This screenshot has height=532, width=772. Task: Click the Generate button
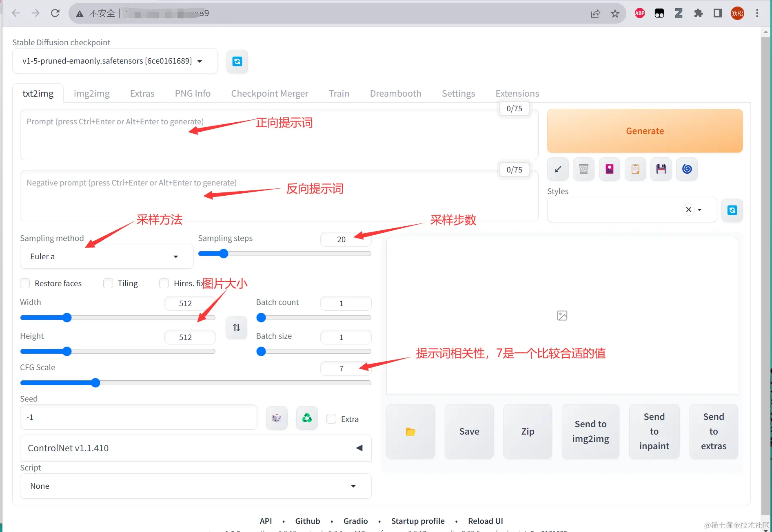tap(645, 131)
